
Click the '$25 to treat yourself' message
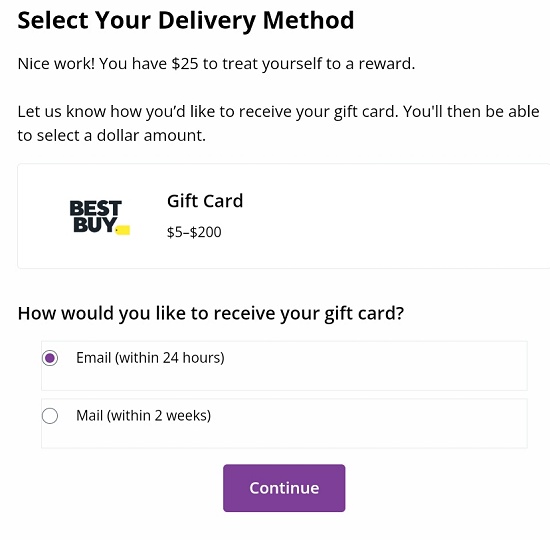[216, 64]
